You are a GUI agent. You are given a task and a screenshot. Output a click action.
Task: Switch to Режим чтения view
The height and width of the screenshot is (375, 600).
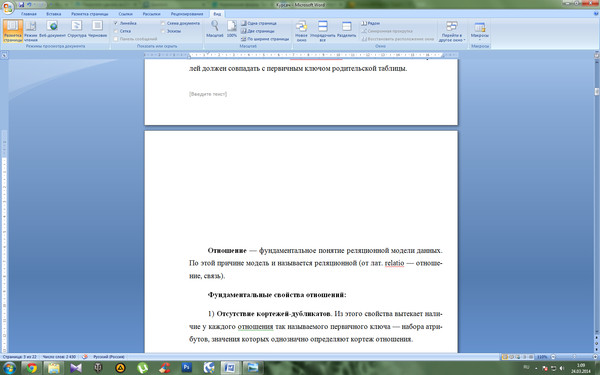tap(31, 31)
